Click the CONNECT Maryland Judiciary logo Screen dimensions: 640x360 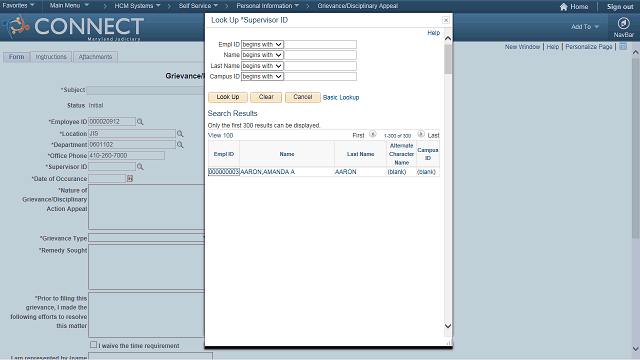point(73,27)
